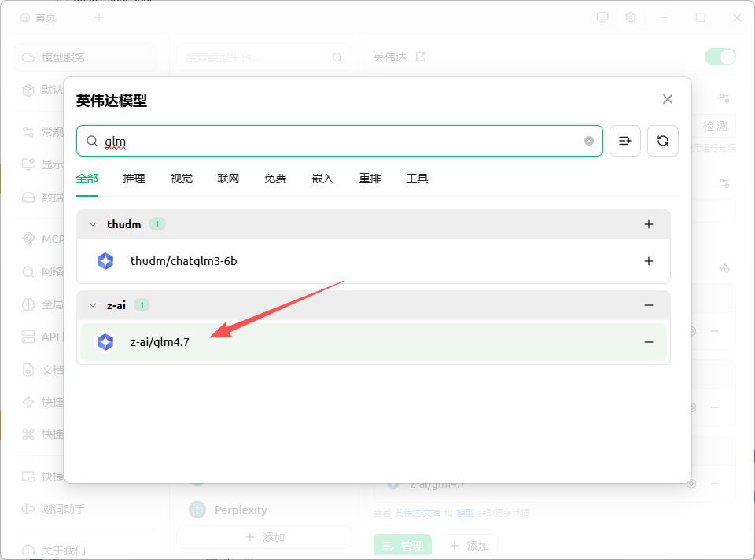Clear the glm search text

[588, 141]
